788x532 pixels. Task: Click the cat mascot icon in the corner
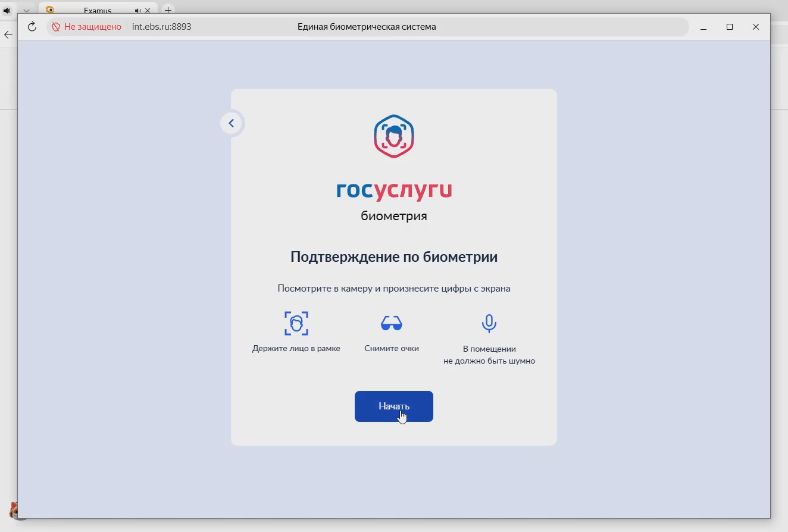13,511
